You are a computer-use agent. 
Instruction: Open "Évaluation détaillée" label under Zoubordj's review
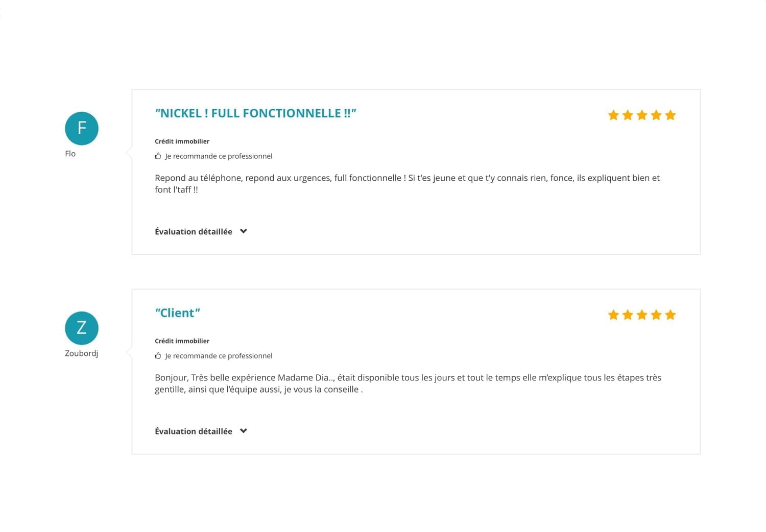click(x=194, y=431)
